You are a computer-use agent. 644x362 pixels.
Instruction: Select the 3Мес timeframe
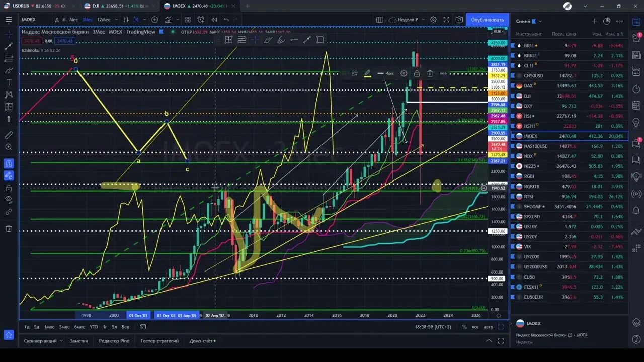pyautogui.click(x=88, y=20)
